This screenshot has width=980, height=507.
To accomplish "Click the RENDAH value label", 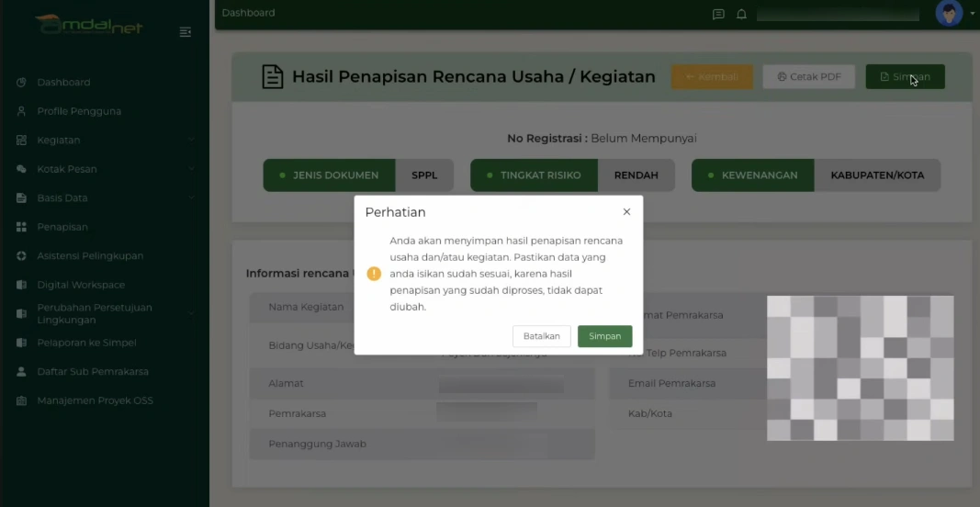I will click(x=636, y=175).
